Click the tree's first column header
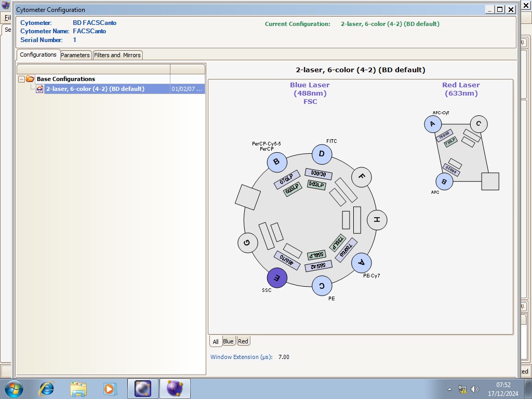Image resolution: width=532 pixels, height=399 pixels. coord(94,69)
